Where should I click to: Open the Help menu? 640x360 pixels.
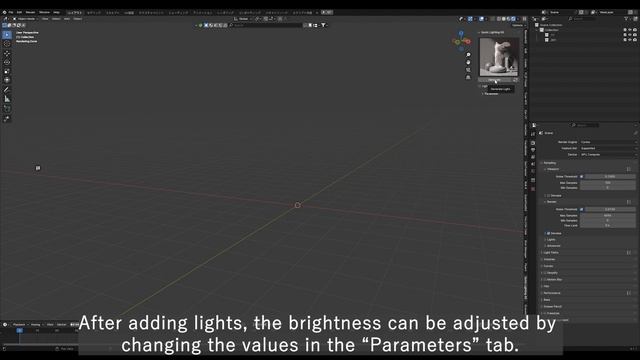[x=56, y=12]
